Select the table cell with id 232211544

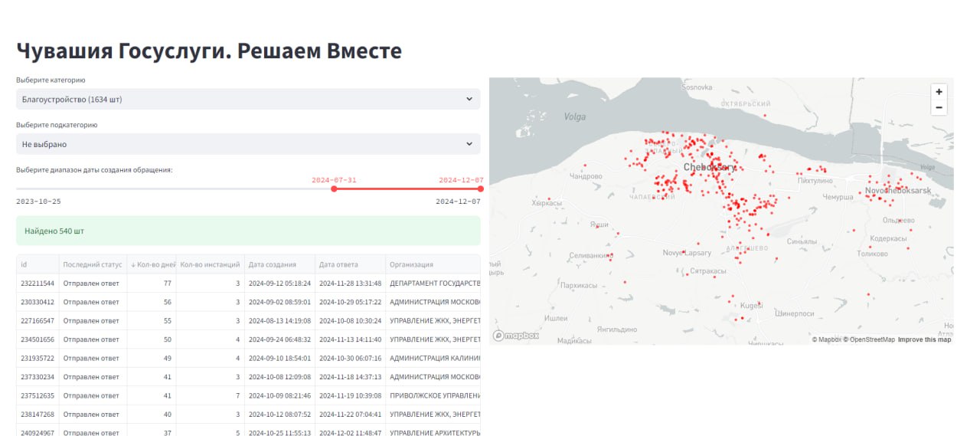click(x=37, y=284)
